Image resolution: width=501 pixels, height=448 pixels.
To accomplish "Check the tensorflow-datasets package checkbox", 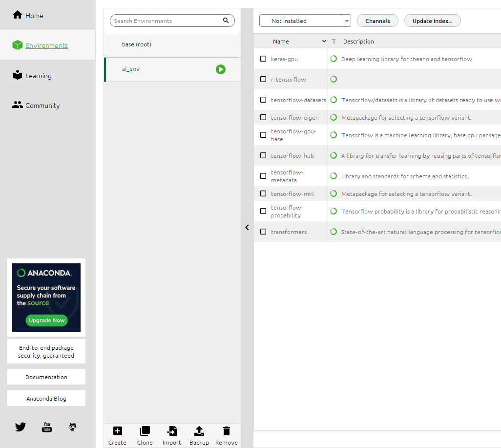I will tap(263, 100).
